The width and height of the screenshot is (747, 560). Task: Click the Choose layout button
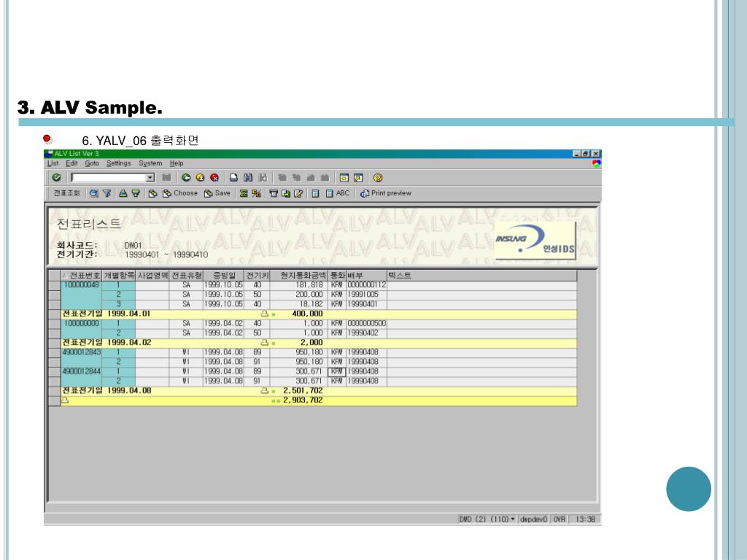pyautogui.click(x=180, y=193)
